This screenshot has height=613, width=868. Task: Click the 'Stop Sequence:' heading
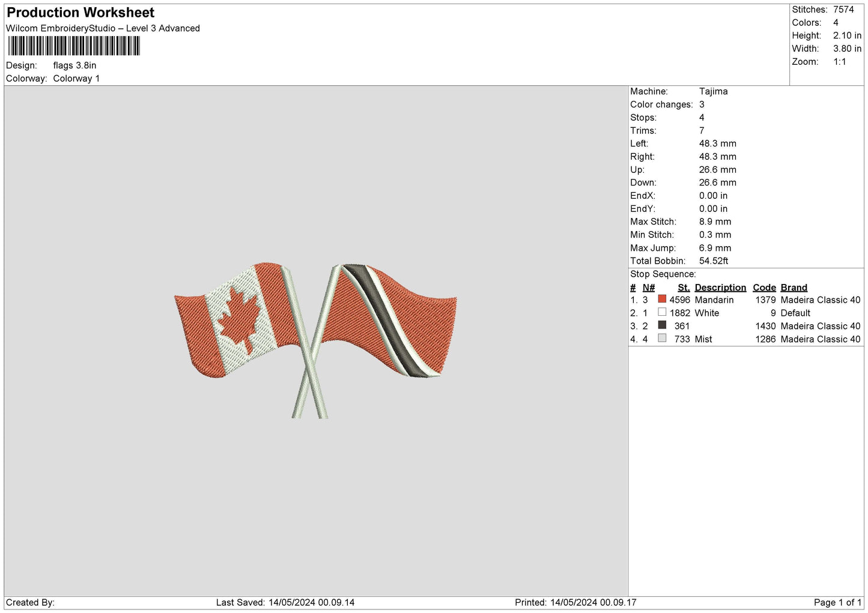[663, 274]
